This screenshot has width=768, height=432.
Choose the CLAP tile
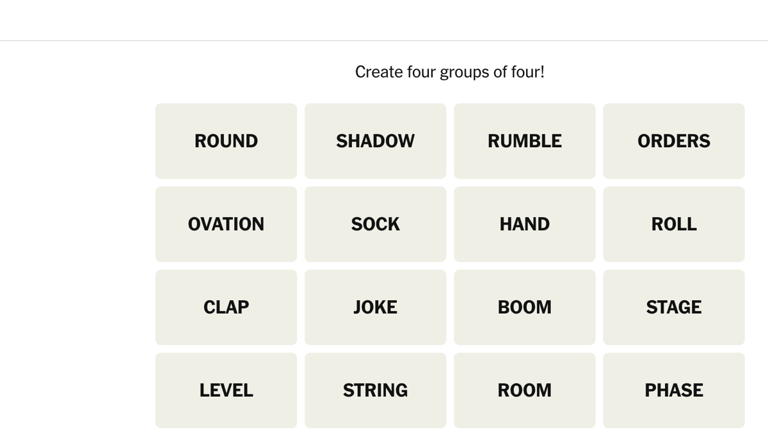226,307
